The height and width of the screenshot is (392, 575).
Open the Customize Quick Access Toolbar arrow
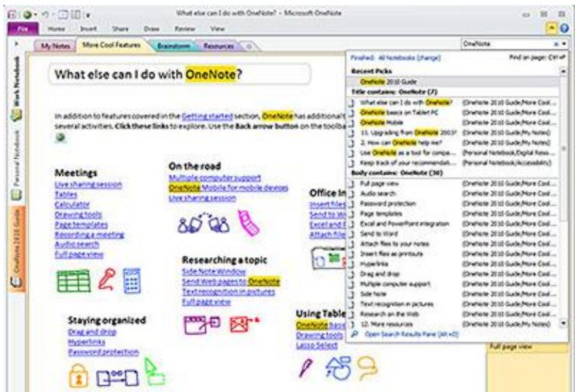click(x=88, y=15)
